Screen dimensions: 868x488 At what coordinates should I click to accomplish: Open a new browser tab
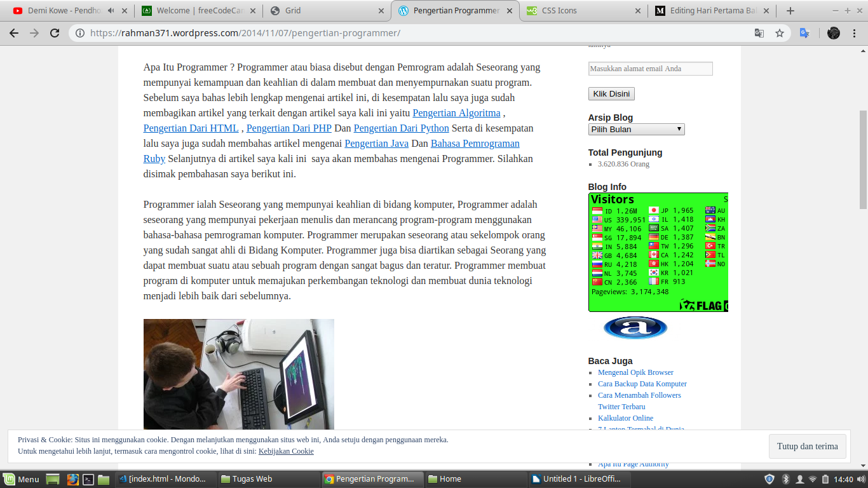pyautogui.click(x=790, y=11)
